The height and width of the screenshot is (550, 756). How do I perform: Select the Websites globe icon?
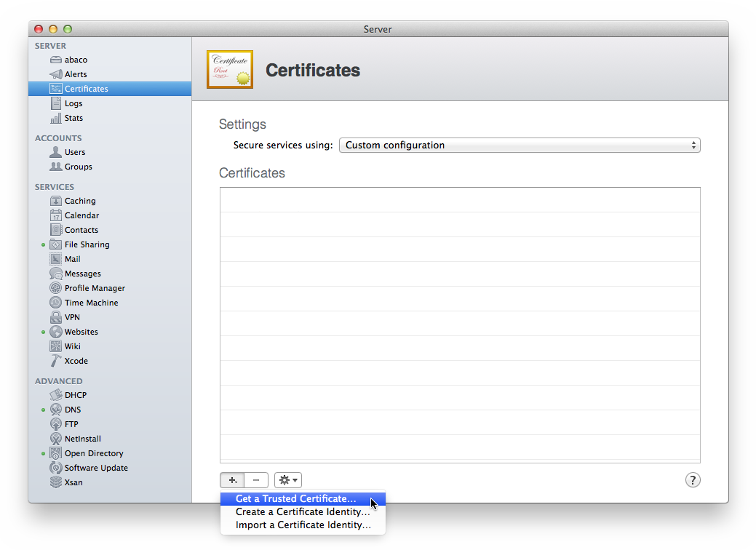click(56, 332)
